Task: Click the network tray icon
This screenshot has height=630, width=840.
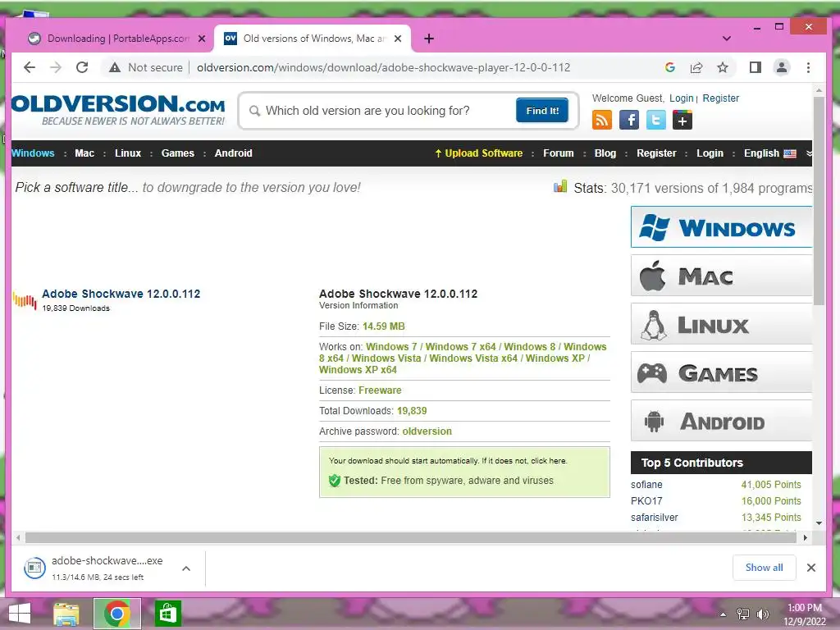Action: point(743,614)
